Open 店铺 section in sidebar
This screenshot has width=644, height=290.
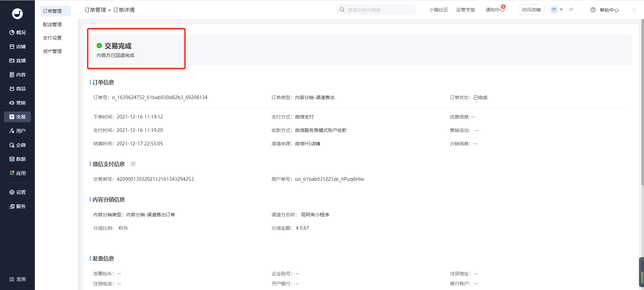pyautogui.click(x=17, y=47)
